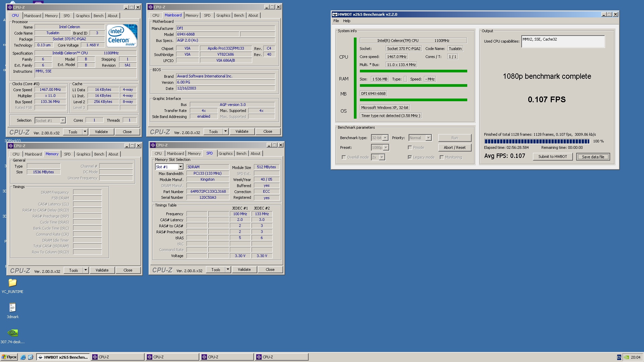Screen dimensions: 644x362
Task: Open the Priority Normal dropdown
Action: (428, 138)
